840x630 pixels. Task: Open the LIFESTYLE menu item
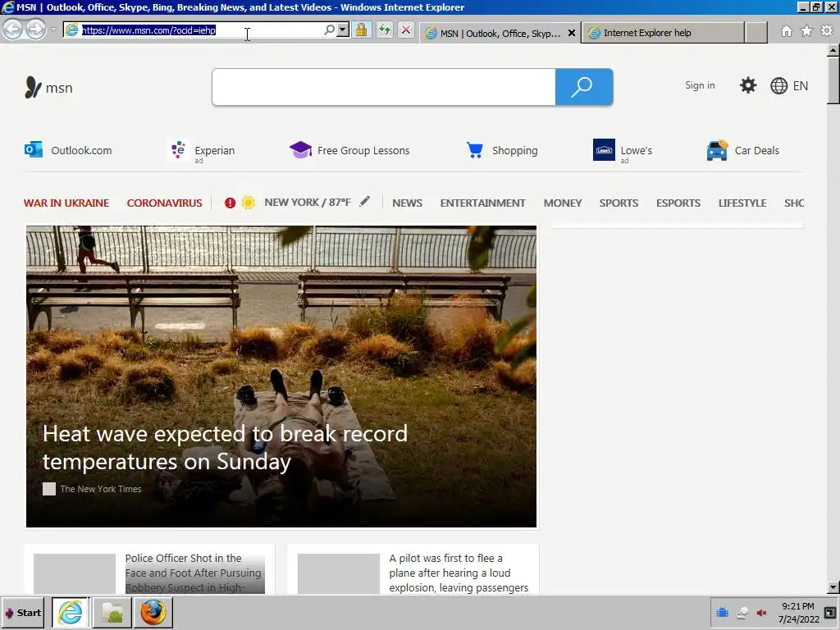pyautogui.click(x=742, y=203)
